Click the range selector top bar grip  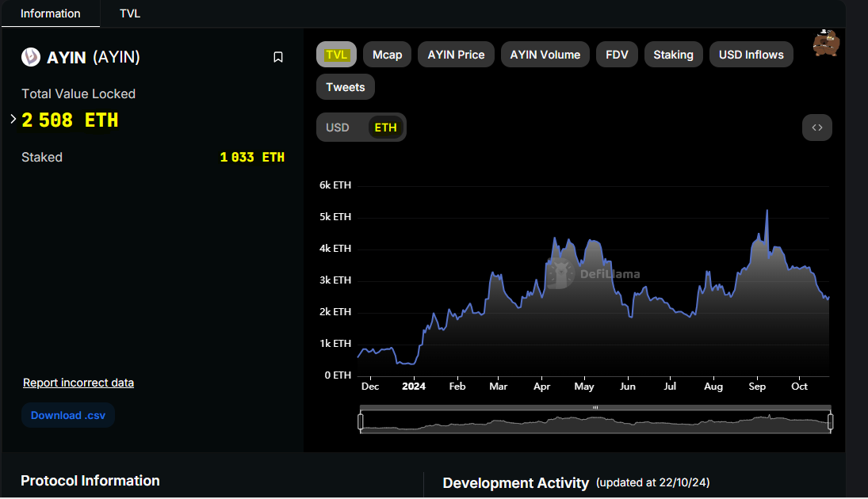click(595, 408)
